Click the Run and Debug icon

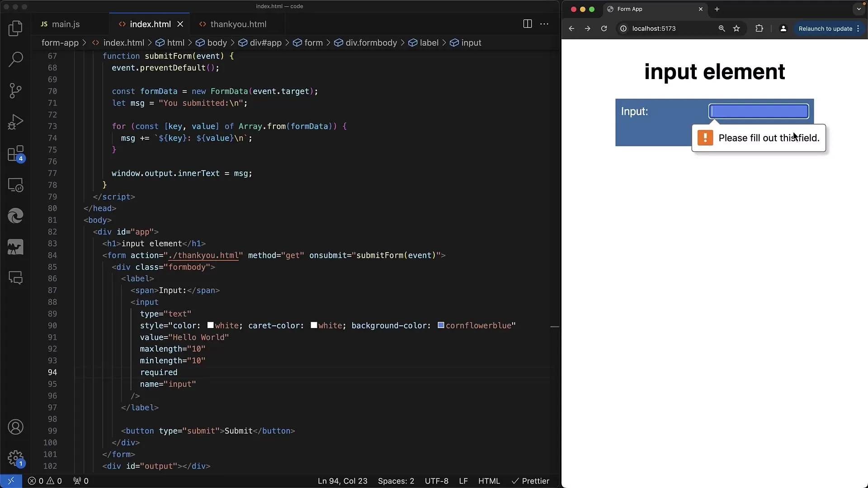point(15,122)
